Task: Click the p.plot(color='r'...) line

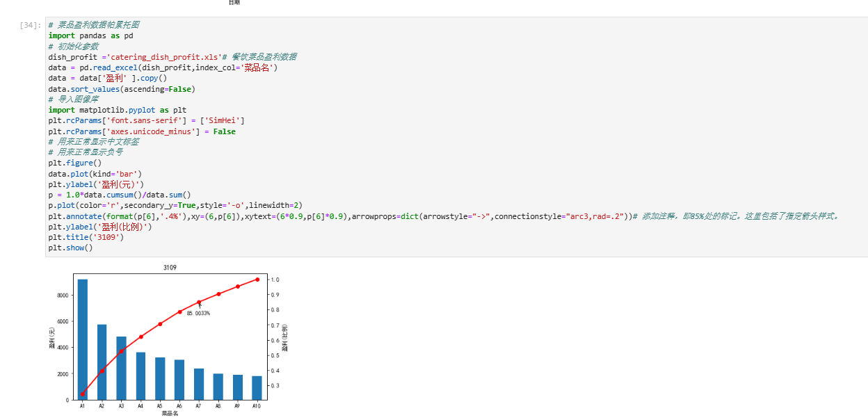Action: tap(175, 206)
